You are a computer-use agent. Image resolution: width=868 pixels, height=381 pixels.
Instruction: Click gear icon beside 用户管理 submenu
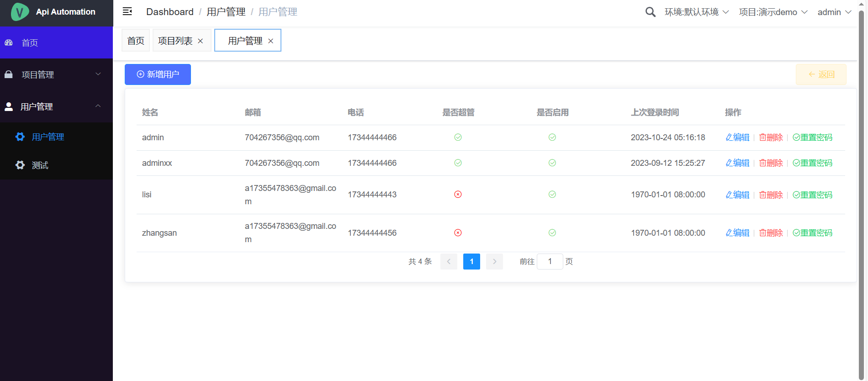[20, 137]
